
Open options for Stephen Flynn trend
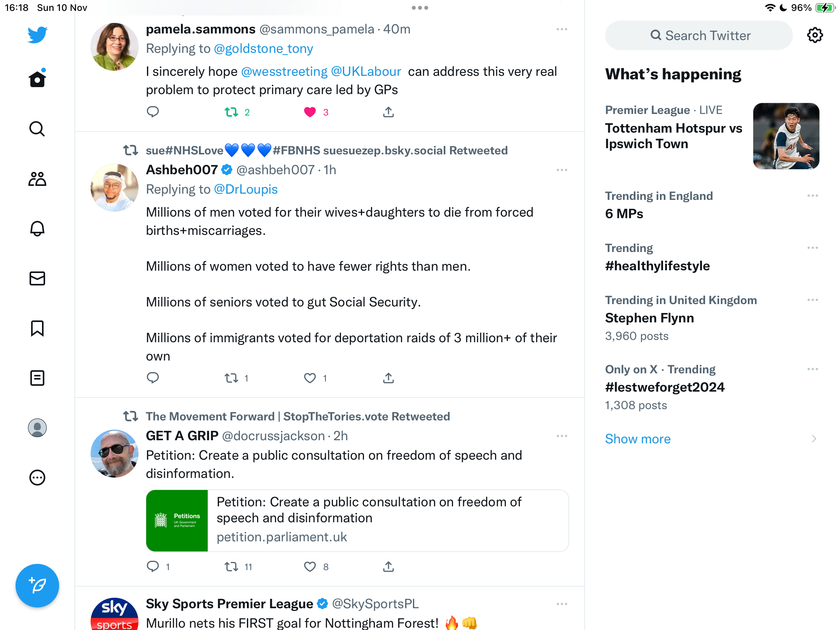(x=813, y=300)
